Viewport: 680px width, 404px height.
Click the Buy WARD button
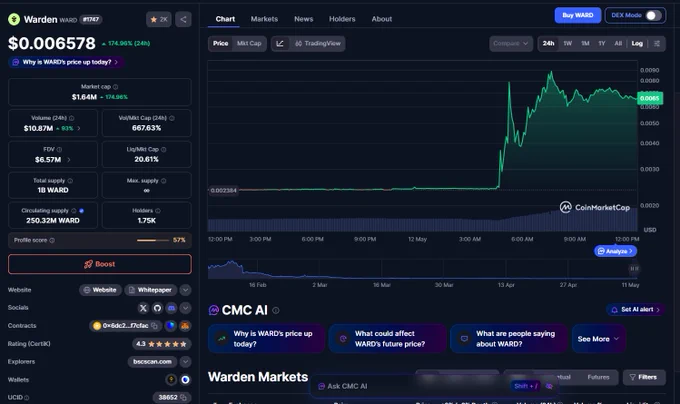[x=578, y=15]
